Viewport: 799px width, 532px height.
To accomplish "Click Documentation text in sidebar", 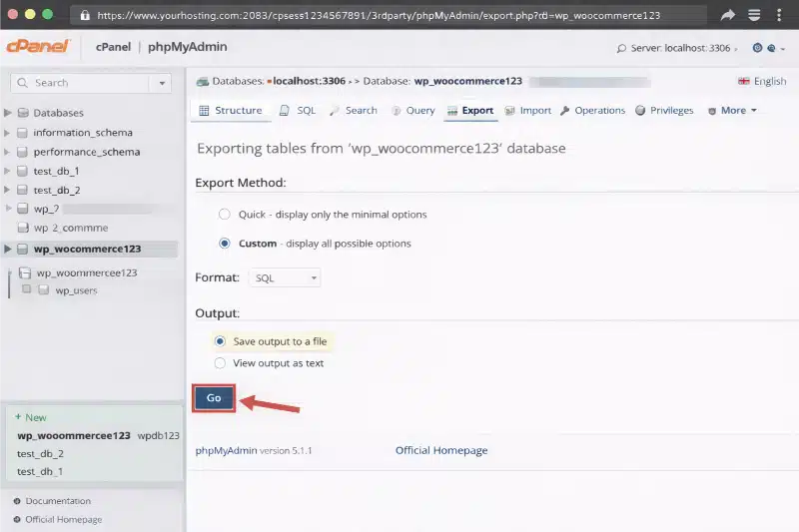I will pos(58,501).
